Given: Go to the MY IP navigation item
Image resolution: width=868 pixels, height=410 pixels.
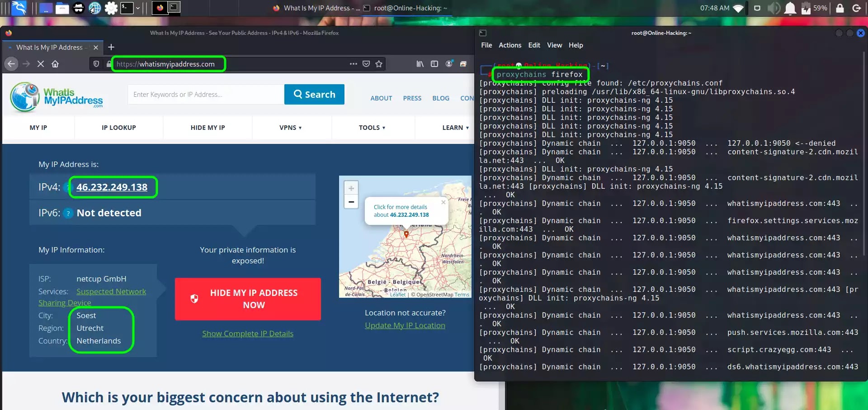Looking at the screenshot, I should pyautogui.click(x=38, y=128).
